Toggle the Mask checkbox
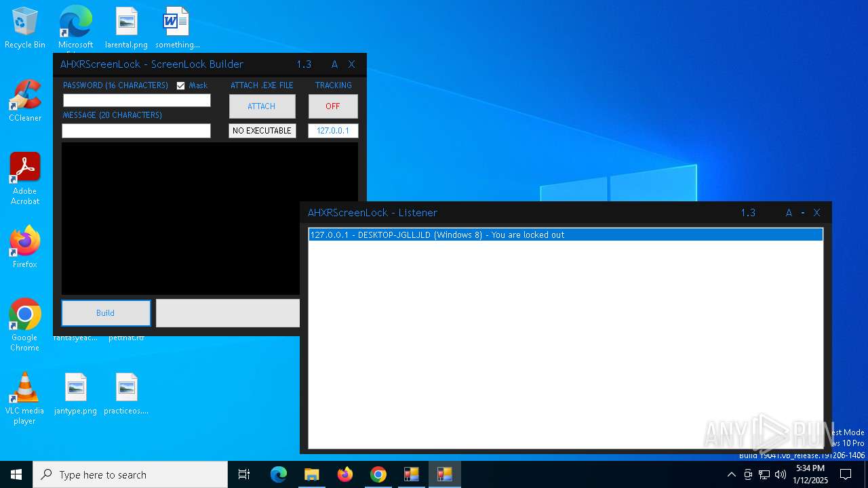 [180, 85]
